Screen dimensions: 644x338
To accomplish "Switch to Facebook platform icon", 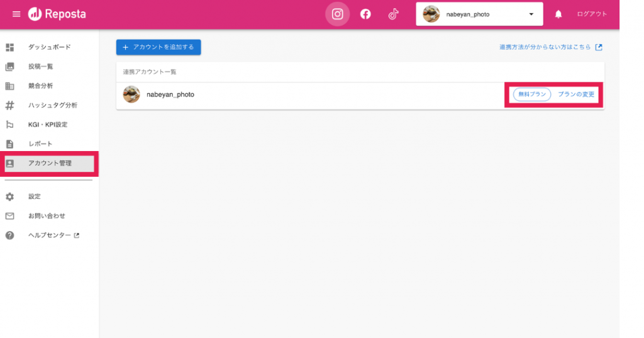I will pyautogui.click(x=365, y=14).
